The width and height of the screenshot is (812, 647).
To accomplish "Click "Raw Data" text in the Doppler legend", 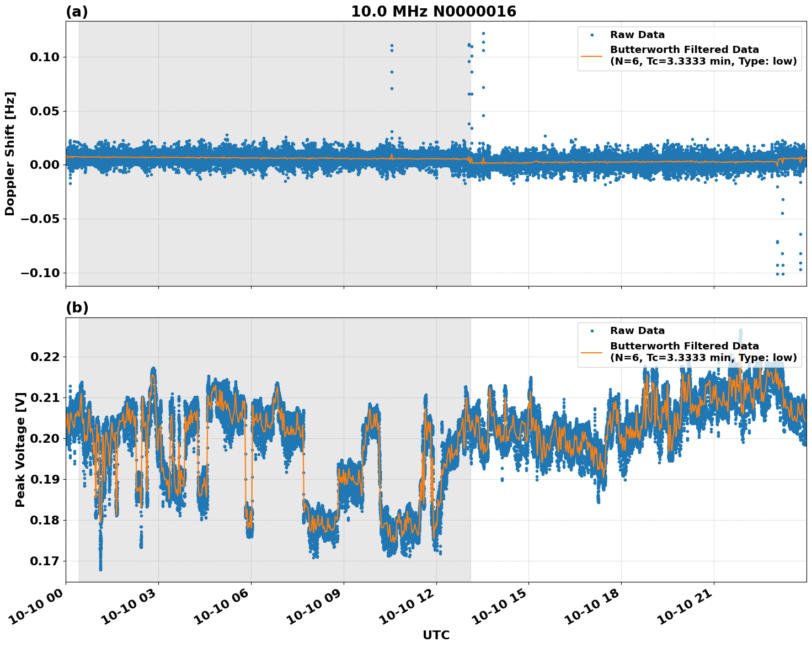I will tap(637, 35).
